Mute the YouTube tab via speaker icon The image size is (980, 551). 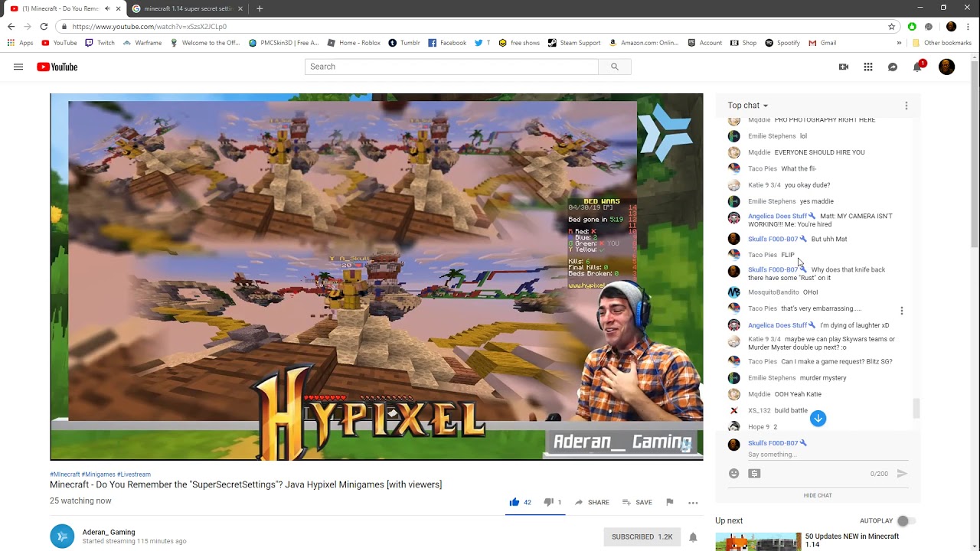point(106,8)
